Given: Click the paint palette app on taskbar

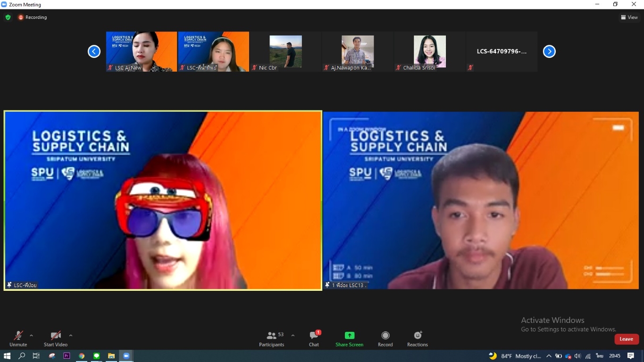Looking at the screenshot, I should click(52, 356).
